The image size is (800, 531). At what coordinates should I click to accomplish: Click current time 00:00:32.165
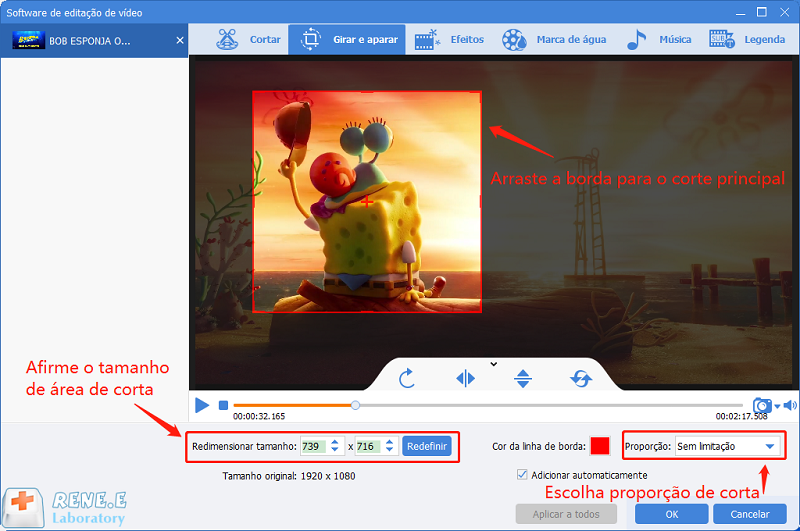[x=259, y=416]
